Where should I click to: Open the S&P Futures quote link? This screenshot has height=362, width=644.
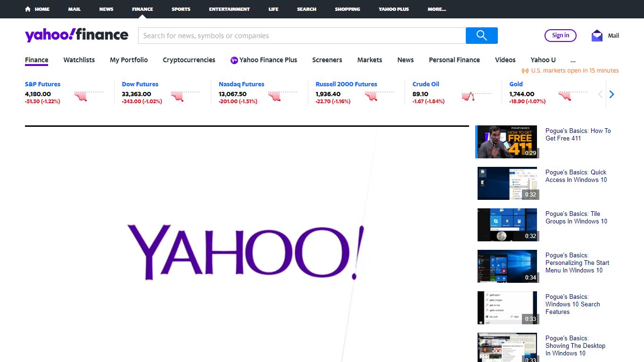43,84
